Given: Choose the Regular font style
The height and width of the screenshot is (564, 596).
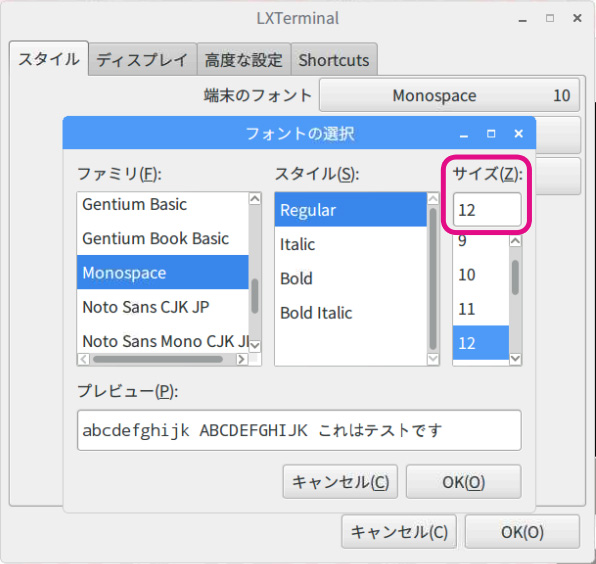Looking at the screenshot, I should 350,210.
